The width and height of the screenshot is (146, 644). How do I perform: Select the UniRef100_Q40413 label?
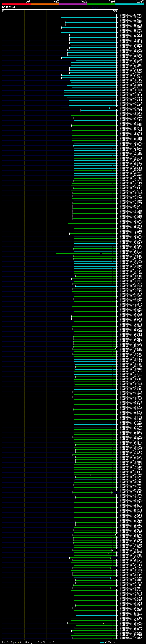(131, 75)
